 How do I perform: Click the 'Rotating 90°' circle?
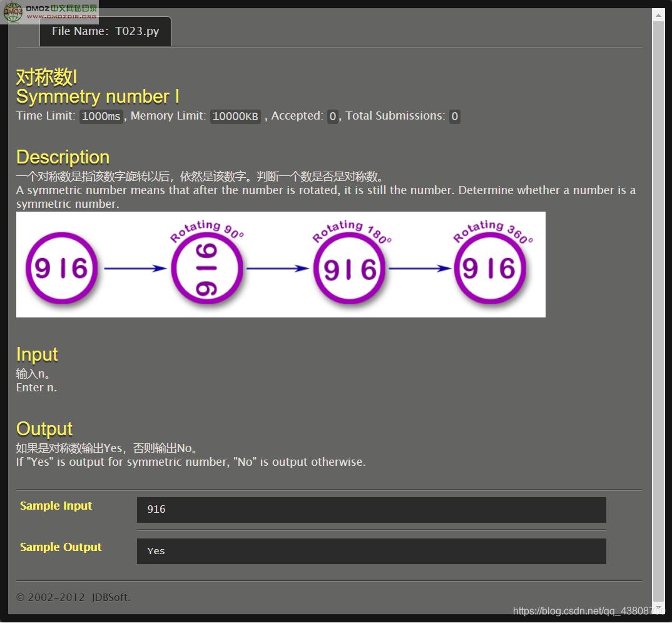pos(207,269)
